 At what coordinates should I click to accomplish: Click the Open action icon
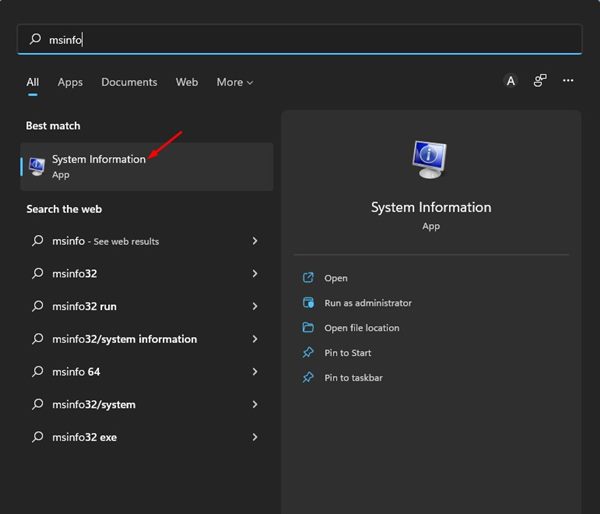(308, 277)
